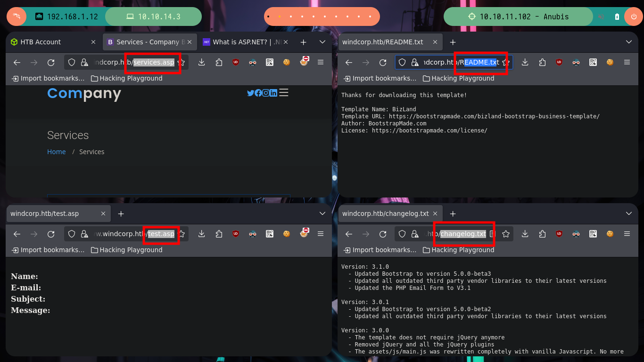
Task: Open the Company page hamburger navigation menu
Action: pos(284,93)
